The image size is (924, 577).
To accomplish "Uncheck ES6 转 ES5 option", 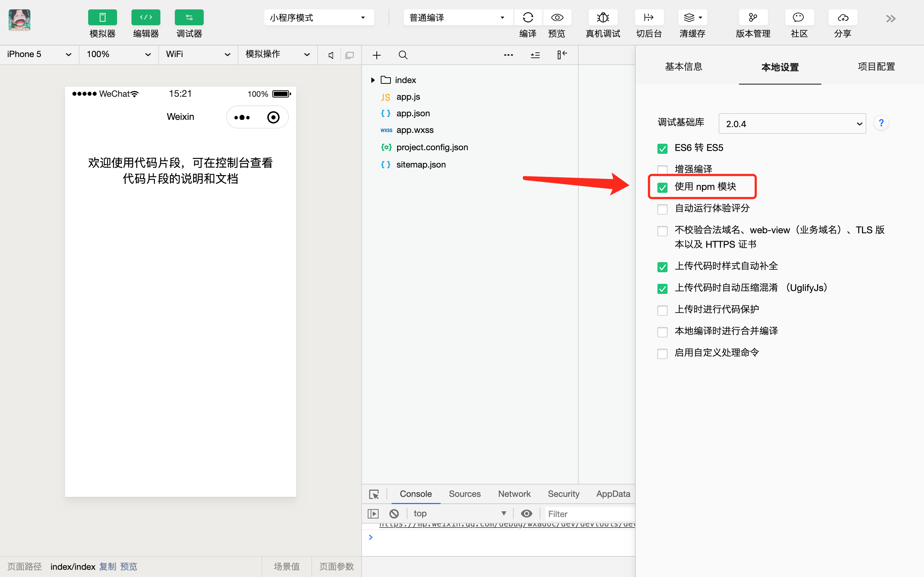I will (x=662, y=148).
